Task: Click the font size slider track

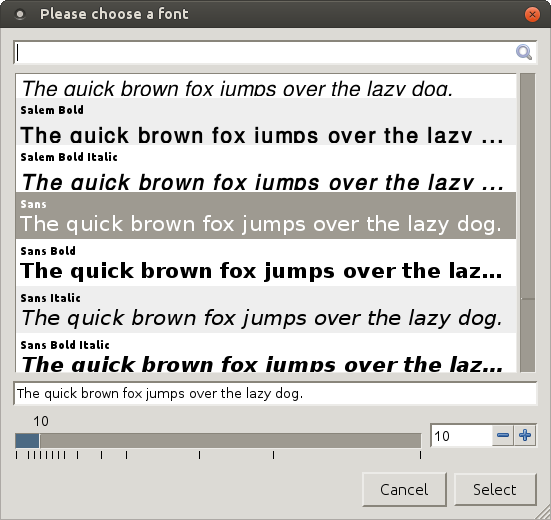Action: coord(218,441)
